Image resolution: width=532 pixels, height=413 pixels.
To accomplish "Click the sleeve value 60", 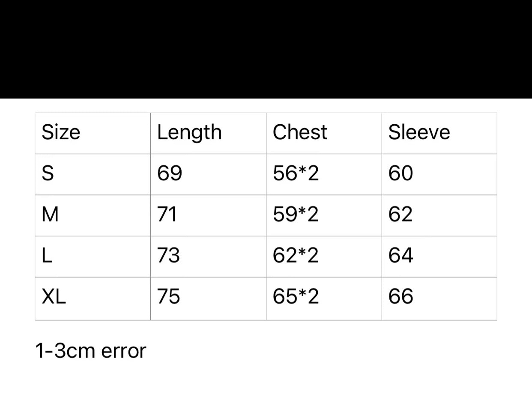I will 400,174.
